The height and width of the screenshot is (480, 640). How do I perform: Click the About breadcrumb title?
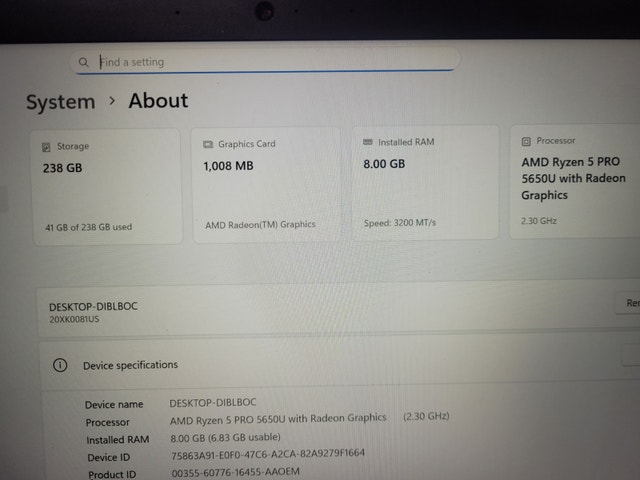click(158, 100)
